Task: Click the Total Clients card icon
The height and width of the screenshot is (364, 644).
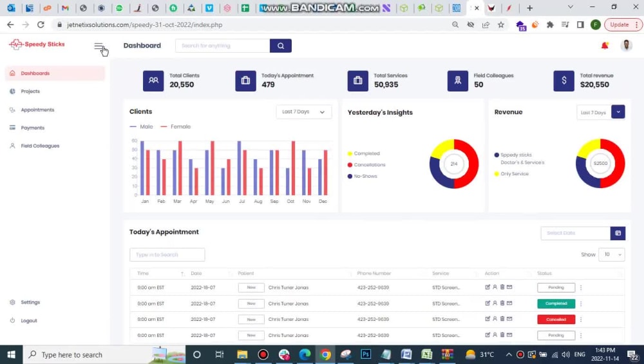Action: pos(153,81)
